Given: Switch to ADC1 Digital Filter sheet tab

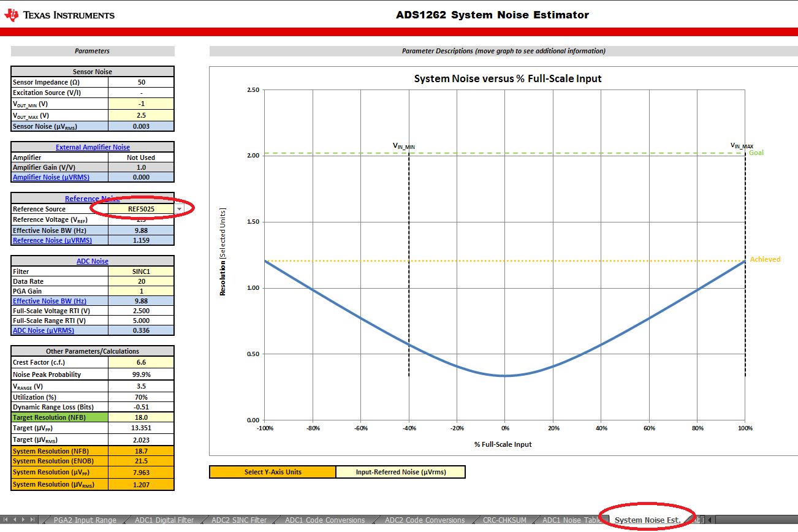Looking at the screenshot, I should pyautogui.click(x=164, y=520).
